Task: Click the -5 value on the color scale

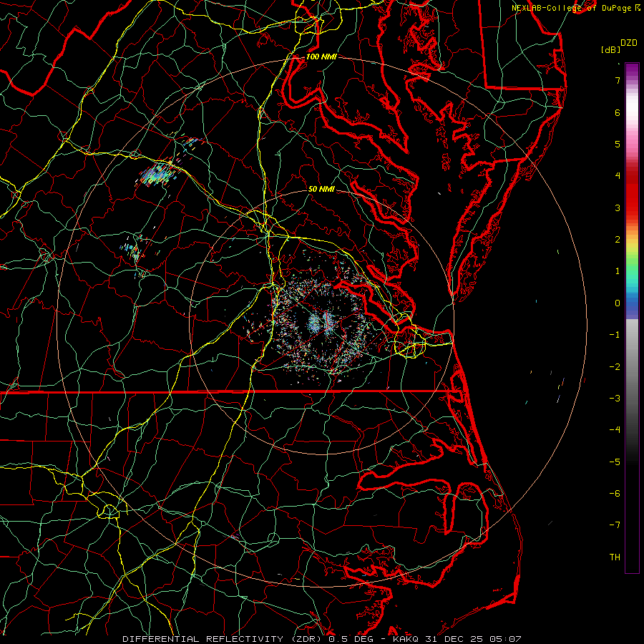Action: coord(615,462)
